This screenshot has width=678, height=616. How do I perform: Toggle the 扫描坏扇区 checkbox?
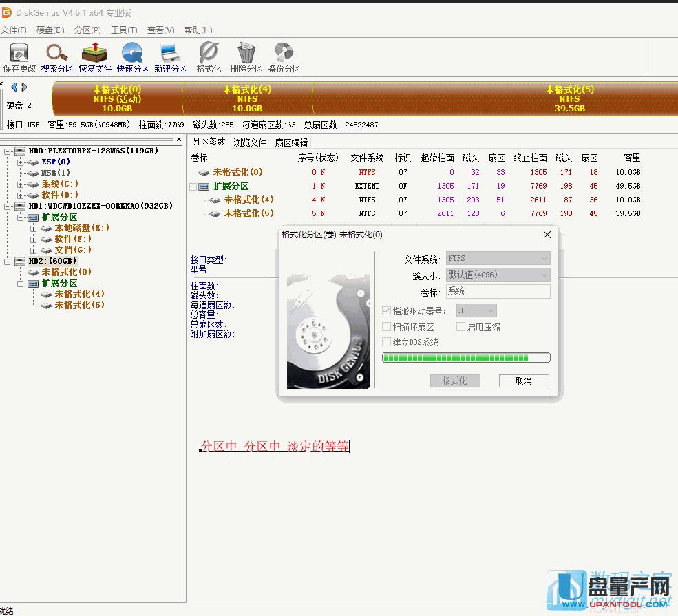pyautogui.click(x=387, y=327)
